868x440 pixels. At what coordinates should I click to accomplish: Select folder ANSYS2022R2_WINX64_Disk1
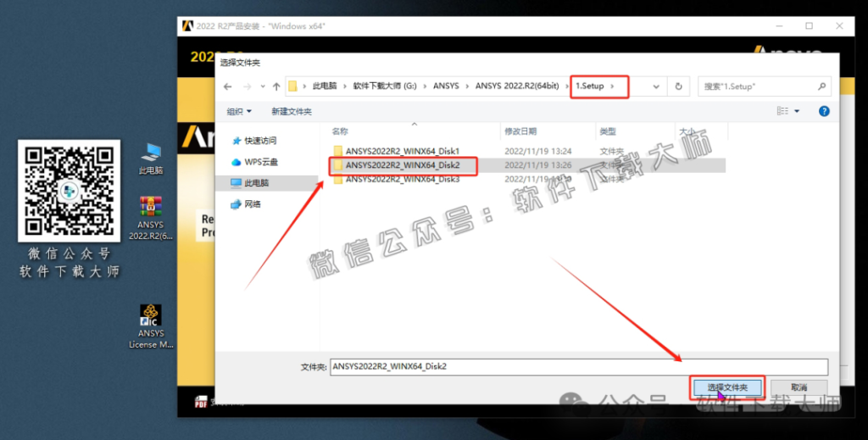tap(403, 151)
